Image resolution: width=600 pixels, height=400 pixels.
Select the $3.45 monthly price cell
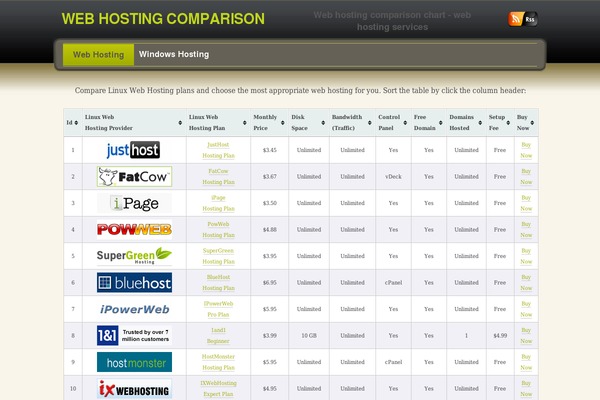269,150
